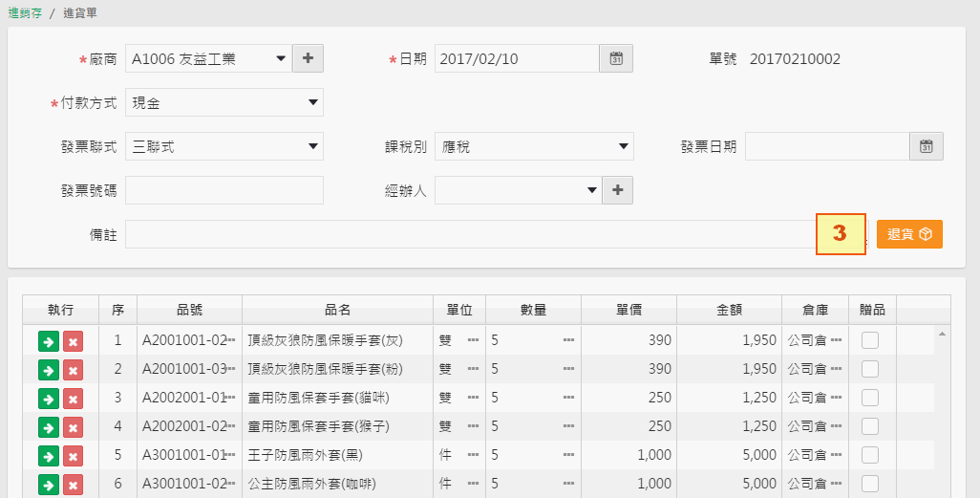Click amount 5,000 in row 6
Screen dimensions: 980x498
click(759, 484)
